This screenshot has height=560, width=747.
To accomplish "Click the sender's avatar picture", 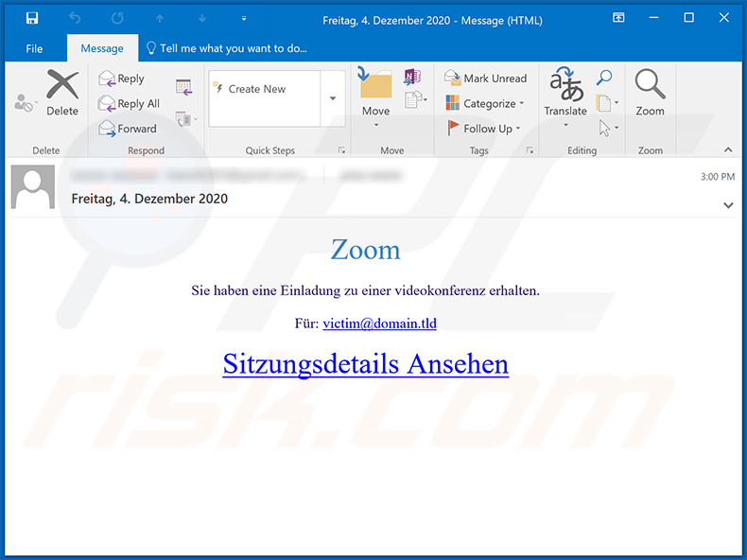I will (x=33, y=187).
